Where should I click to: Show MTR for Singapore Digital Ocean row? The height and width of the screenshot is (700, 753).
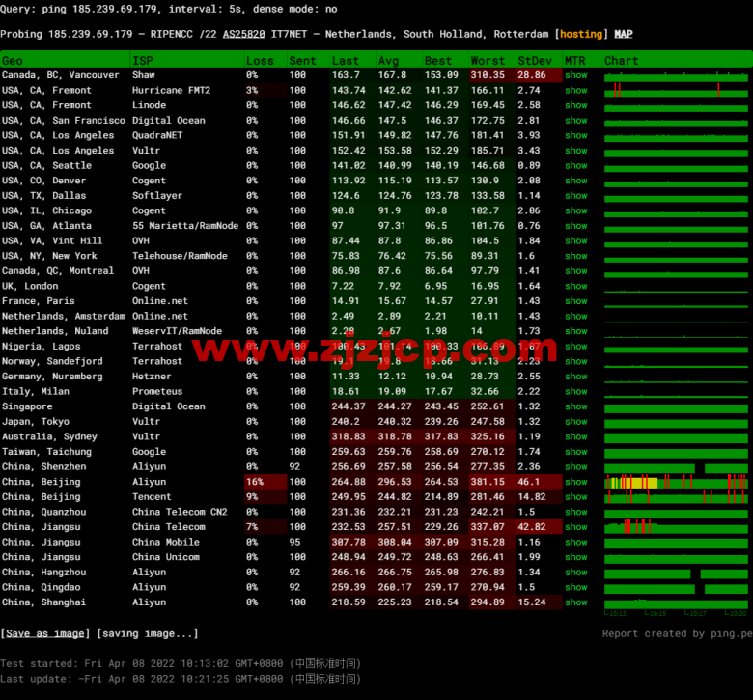pyautogui.click(x=576, y=406)
